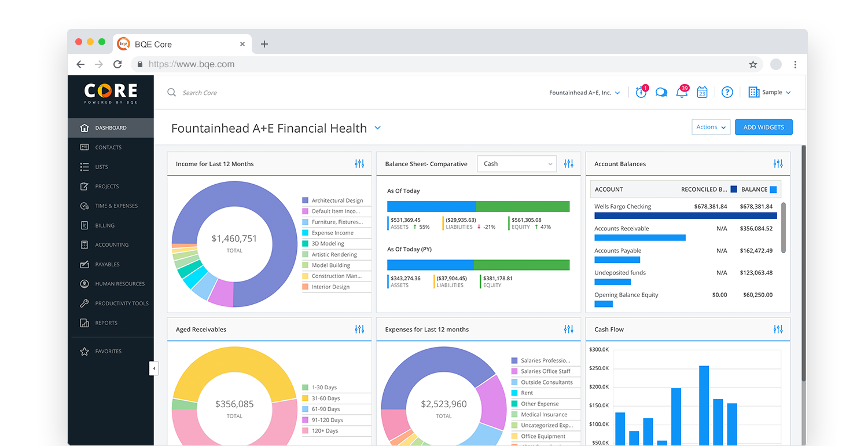Open settings of Aged Receivables widget
Screen dimensions: 868x446
click(359, 330)
